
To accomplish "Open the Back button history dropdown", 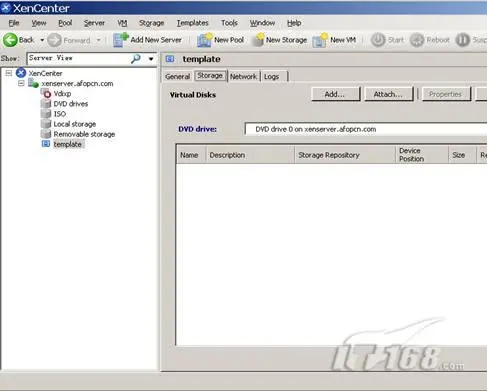I will (42, 40).
